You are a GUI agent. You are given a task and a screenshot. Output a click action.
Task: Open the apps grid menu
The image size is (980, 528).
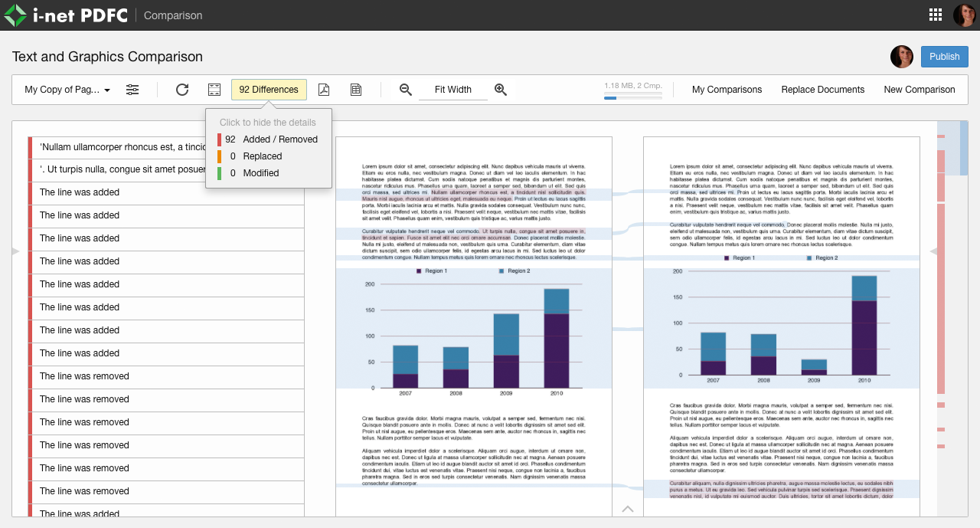(x=936, y=15)
